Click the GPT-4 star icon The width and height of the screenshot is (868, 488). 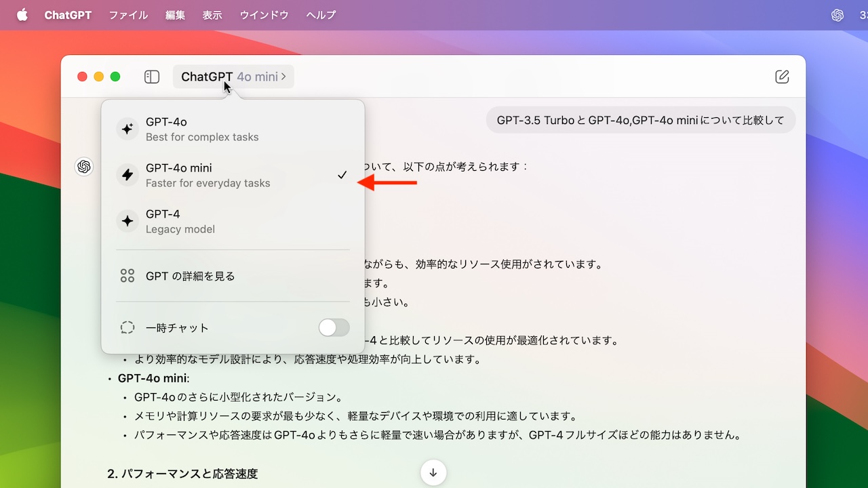(x=127, y=221)
